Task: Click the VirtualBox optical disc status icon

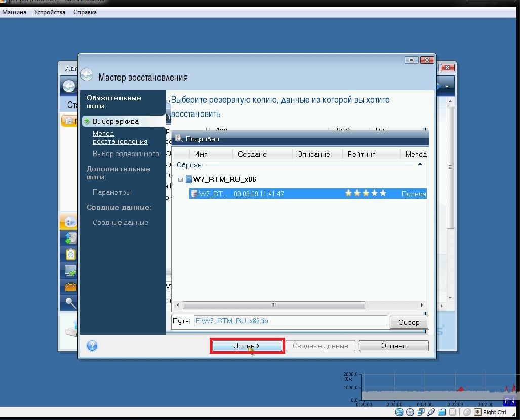Action: 410,412
